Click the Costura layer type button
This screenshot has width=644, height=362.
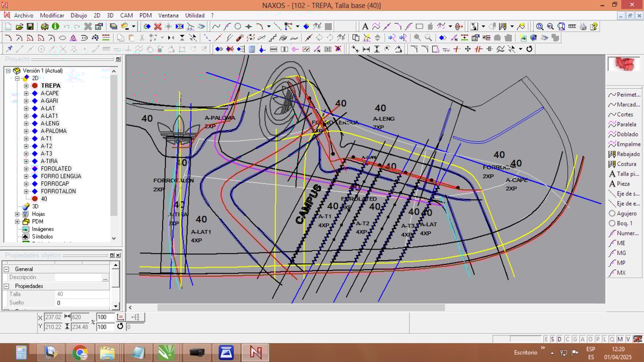(624, 164)
